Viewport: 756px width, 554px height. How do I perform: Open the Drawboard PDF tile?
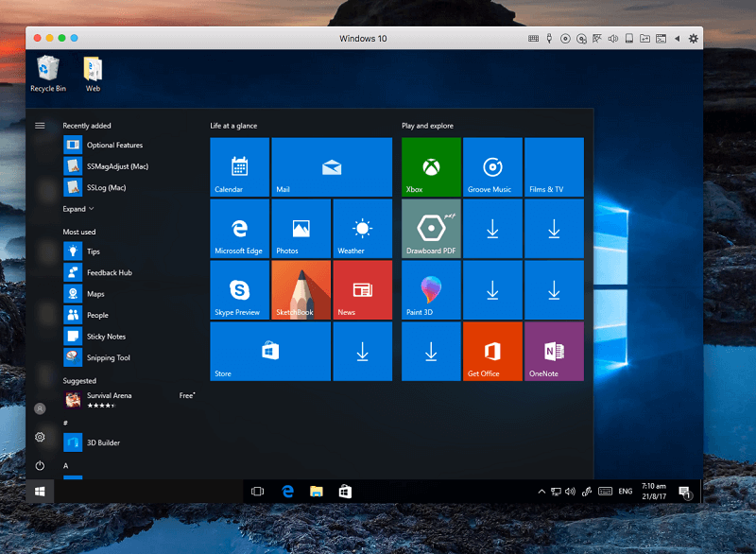pyautogui.click(x=431, y=229)
